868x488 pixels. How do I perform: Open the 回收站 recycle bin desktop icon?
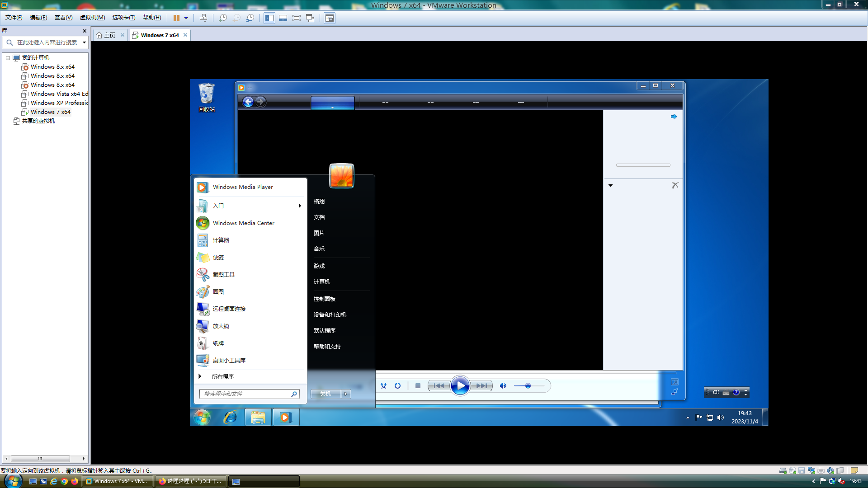click(x=207, y=97)
